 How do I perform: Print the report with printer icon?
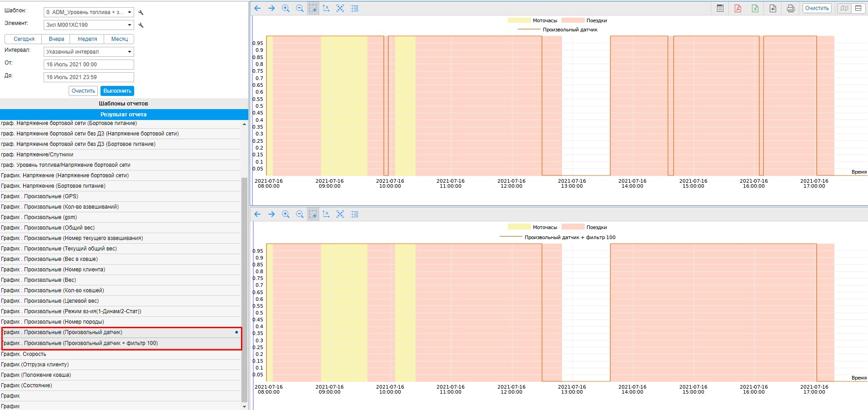[791, 8]
